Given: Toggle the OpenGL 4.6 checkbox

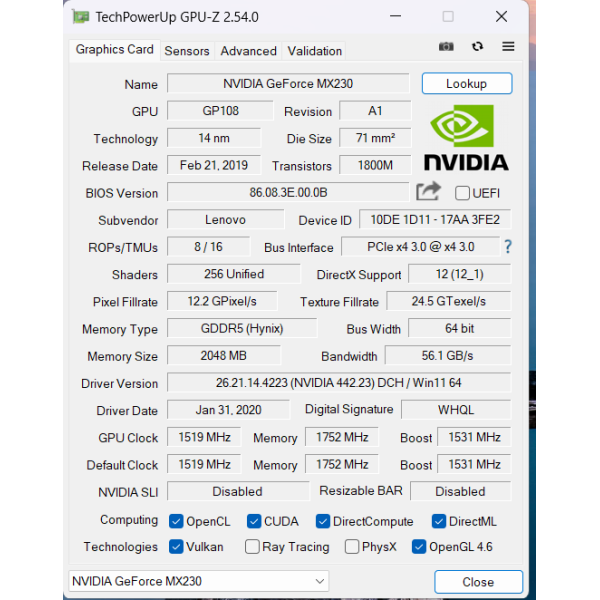Looking at the screenshot, I should pyautogui.click(x=419, y=547).
